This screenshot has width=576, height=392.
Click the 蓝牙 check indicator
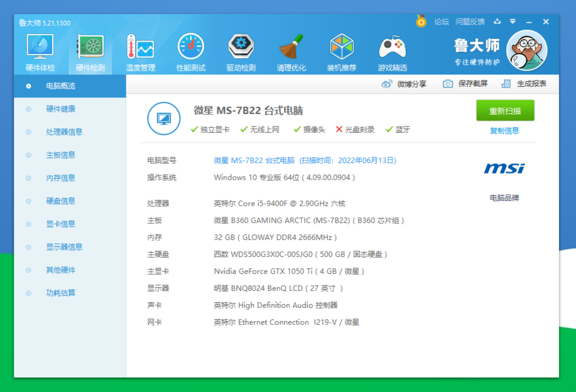pyautogui.click(x=398, y=130)
